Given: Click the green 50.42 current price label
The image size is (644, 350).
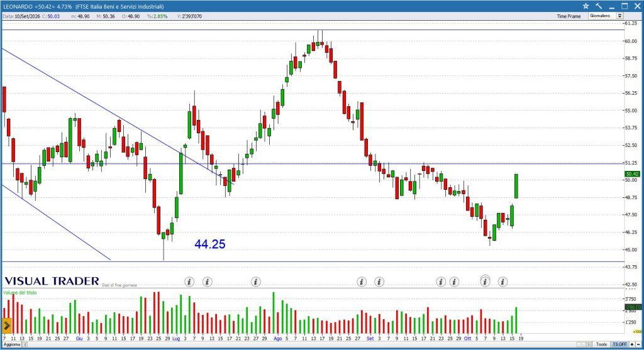Looking at the screenshot, I should (x=632, y=174).
